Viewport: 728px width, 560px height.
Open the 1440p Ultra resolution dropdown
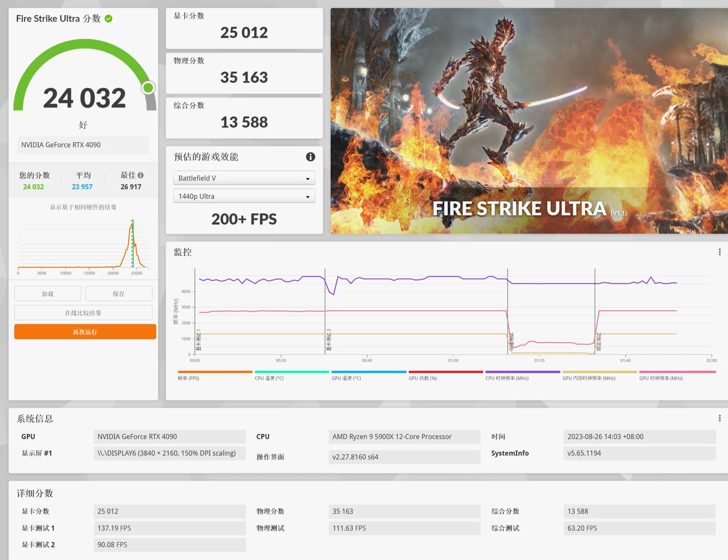(x=244, y=196)
